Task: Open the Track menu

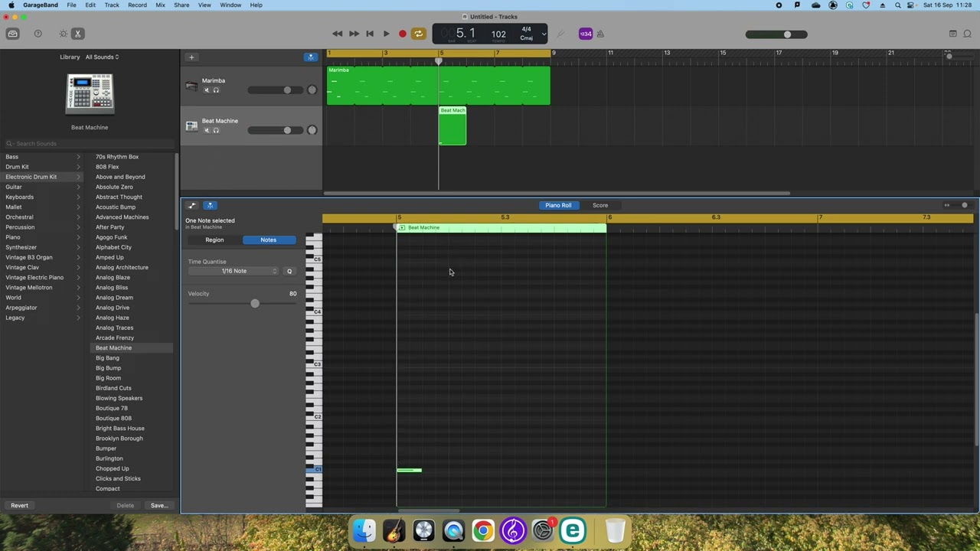Action: click(112, 5)
